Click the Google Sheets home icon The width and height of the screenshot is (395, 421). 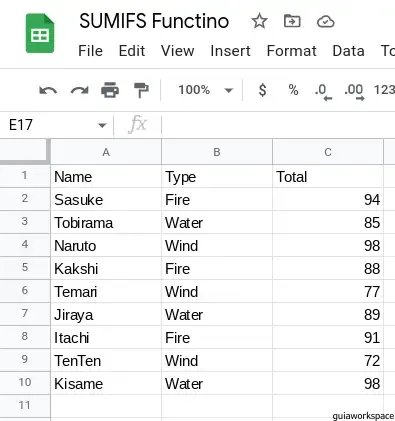[x=40, y=33]
